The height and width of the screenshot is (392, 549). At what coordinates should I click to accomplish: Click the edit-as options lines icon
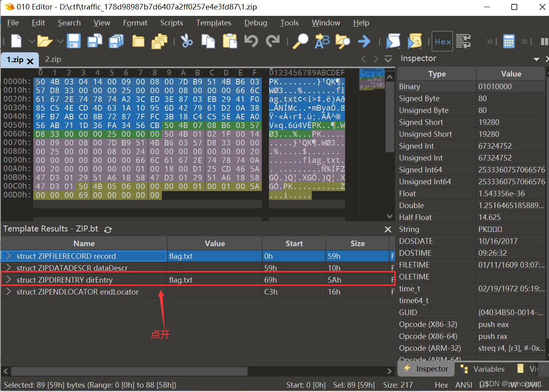pos(463,41)
